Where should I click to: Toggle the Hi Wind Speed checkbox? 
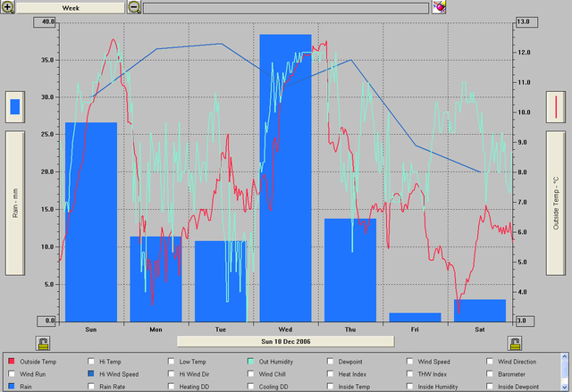coord(91,374)
